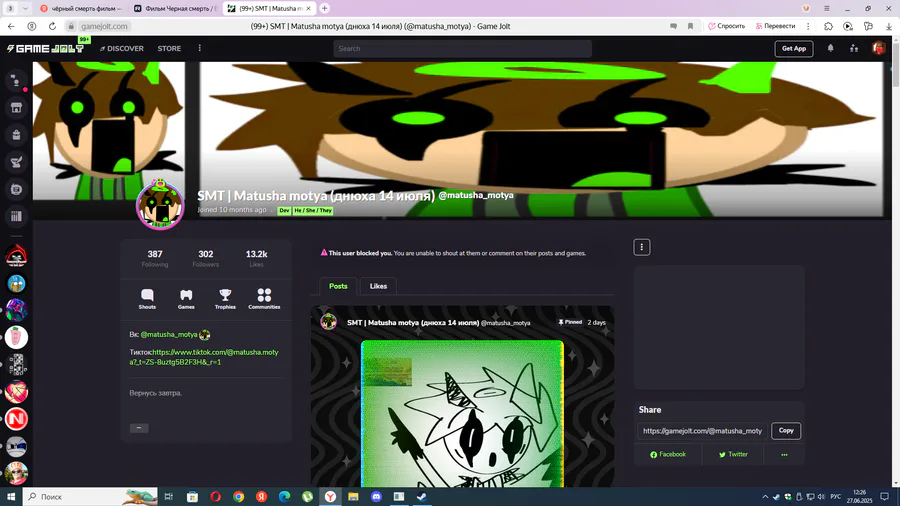Switch to the Likes tab
This screenshot has height=506, width=900.
click(x=378, y=286)
